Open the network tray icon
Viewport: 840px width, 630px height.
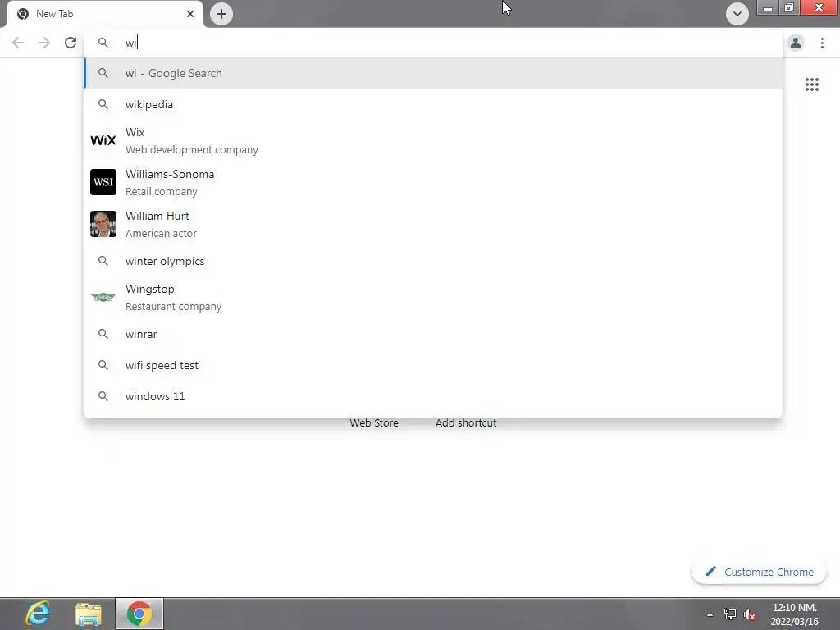tap(729, 614)
